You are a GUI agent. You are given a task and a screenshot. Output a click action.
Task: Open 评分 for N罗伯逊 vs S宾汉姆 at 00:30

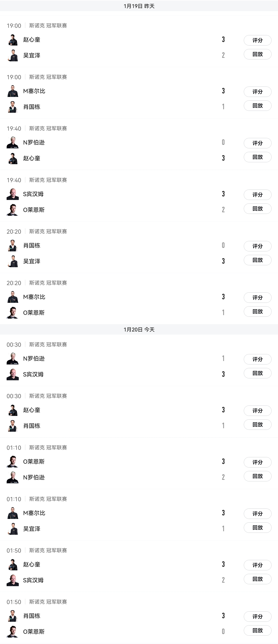coord(257,359)
